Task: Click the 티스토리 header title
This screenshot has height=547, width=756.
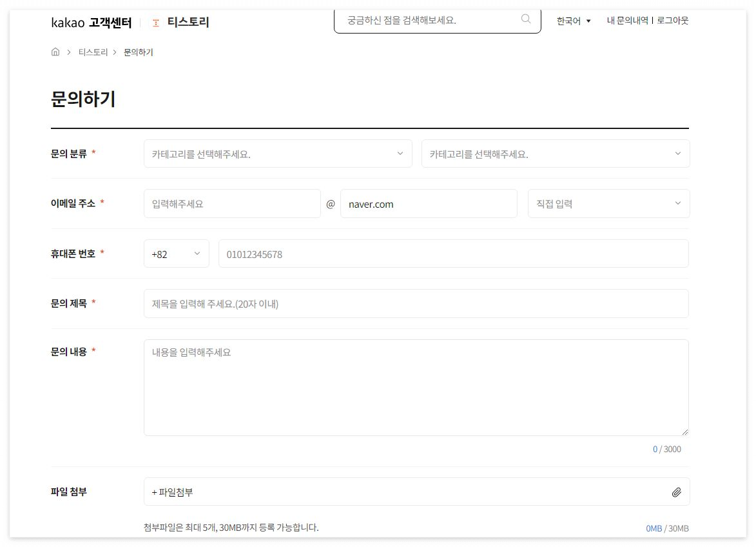Action: coord(188,22)
